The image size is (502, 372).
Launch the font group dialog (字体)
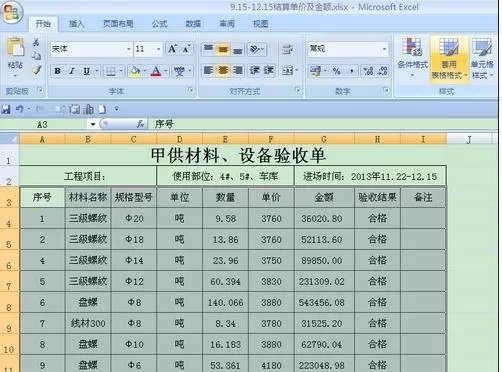click(x=191, y=90)
